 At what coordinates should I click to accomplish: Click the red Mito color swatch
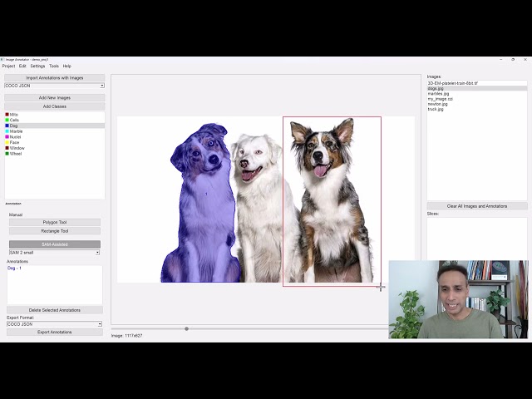click(x=7, y=115)
